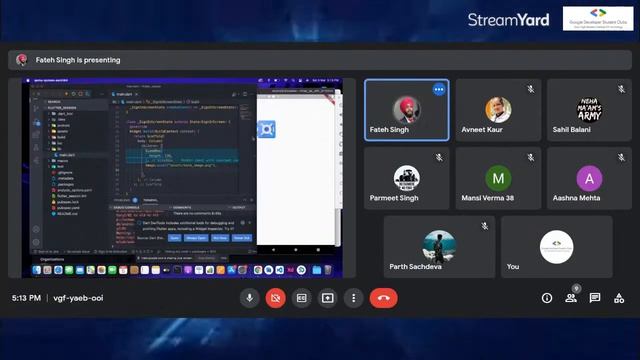
Task: Click Not Now button in DevTools prompt
Action: click(x=220, y=238)
